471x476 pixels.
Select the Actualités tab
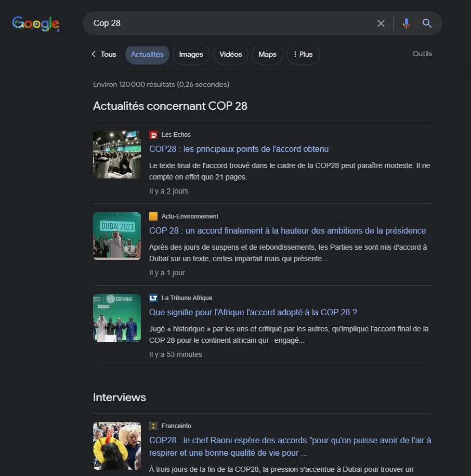147,55
